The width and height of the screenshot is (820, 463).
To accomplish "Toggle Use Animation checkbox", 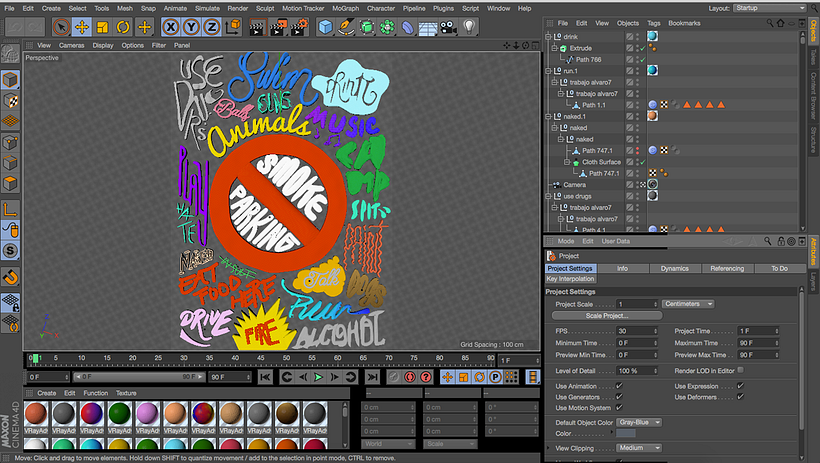I will pos(619,386).
